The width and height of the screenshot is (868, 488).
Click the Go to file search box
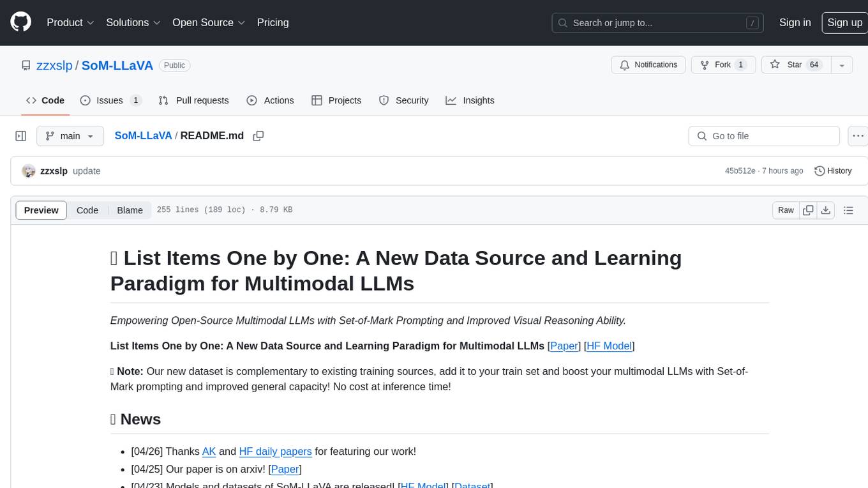pos(764,136)
